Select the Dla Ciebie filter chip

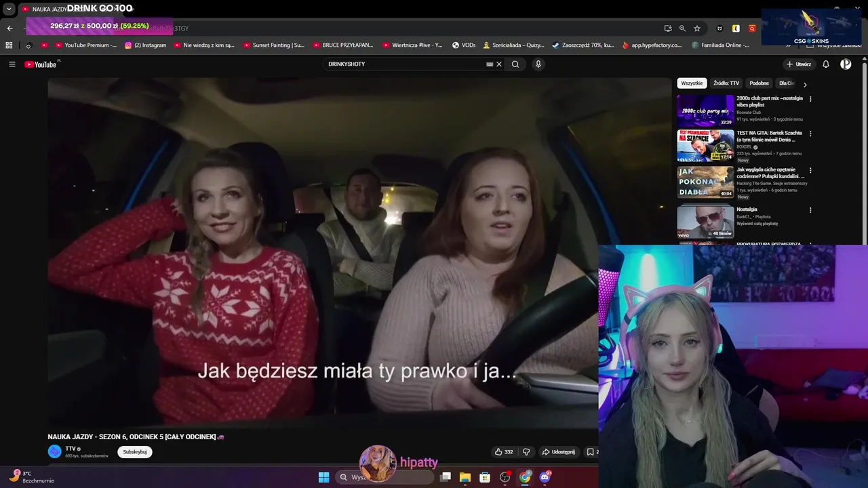pos(786,83)
